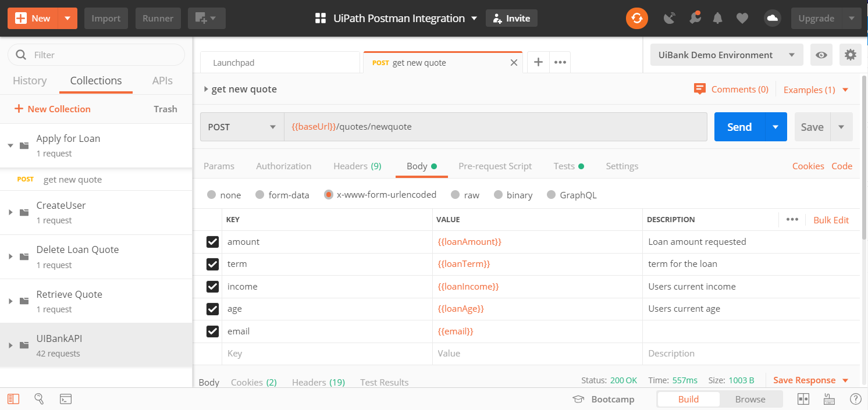
Task: Open notifications bell icon
Action: coord(718,19)
